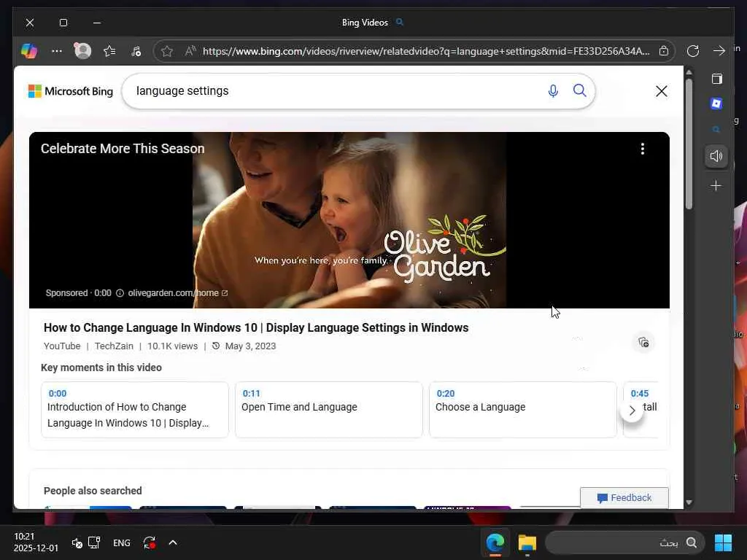Click the People also searched heading
Viewport: 747px width, 560px height.
click(93, 491)
